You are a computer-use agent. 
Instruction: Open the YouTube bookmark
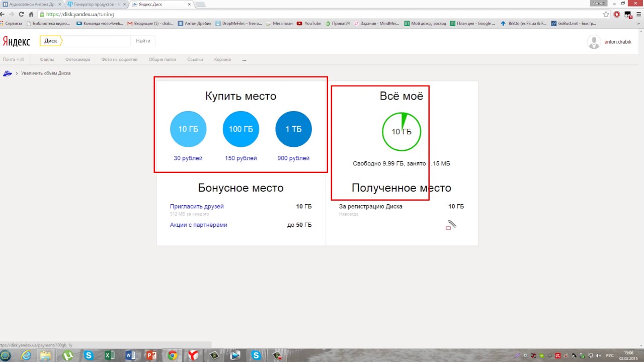pyautogui.click(x=309, y=23)
